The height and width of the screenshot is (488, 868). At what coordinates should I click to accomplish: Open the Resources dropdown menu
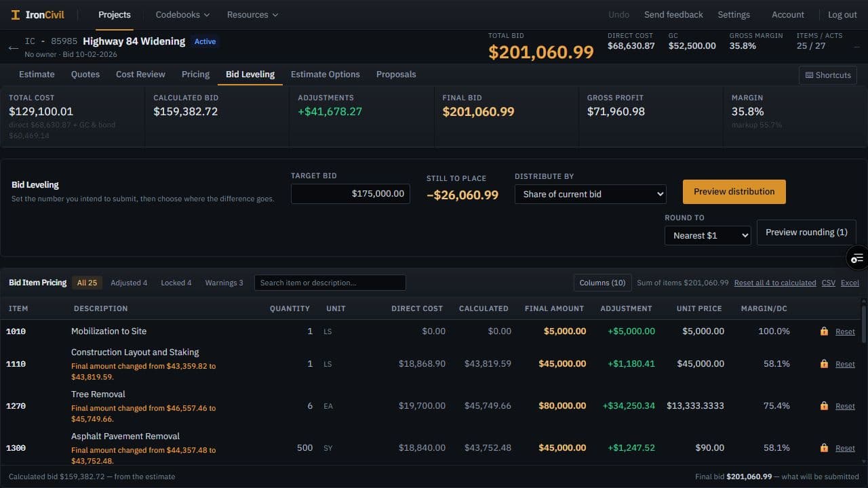(252, 14)
